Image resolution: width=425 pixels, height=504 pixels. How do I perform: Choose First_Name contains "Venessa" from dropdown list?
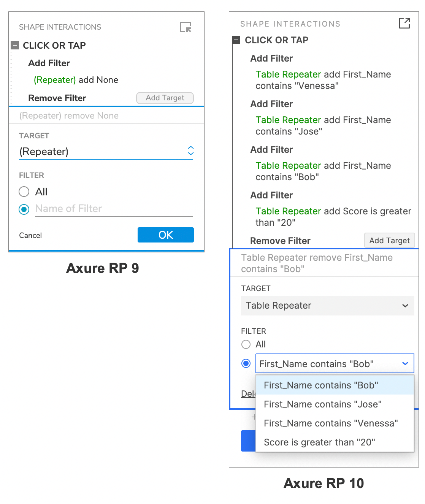[x=335, y=423]
